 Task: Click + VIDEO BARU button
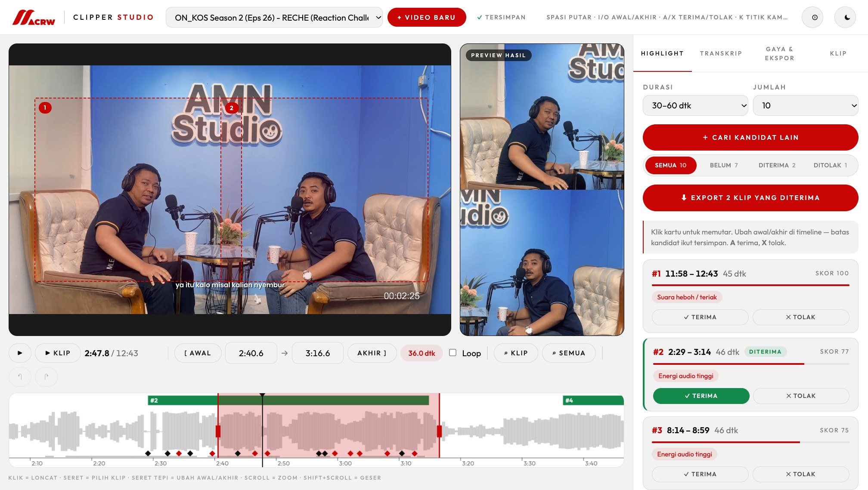point(426,17)
